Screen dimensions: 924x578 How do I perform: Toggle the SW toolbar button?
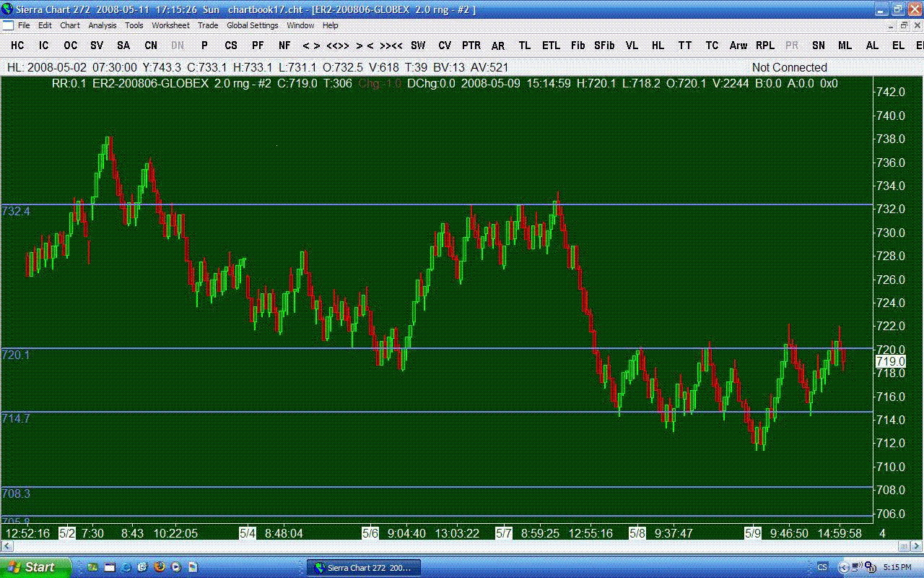coord(418,46)
